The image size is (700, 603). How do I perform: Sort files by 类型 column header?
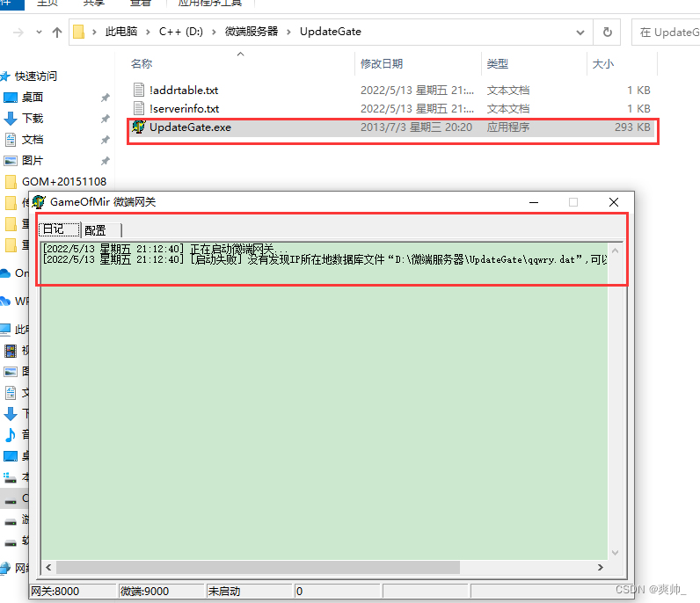498,64
